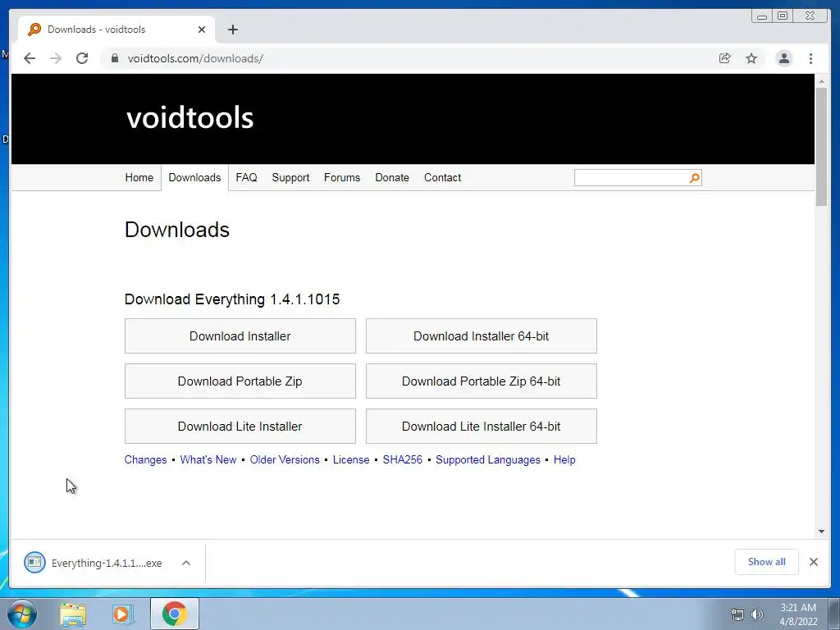Viewport: 840px width, 630px height.
Task: Expand download item options chevron
Action: click(186, 563)
